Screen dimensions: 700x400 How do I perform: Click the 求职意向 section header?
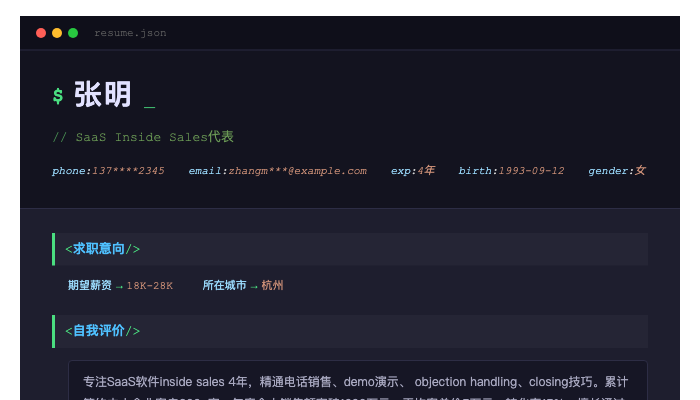click(x=350, y=249)
